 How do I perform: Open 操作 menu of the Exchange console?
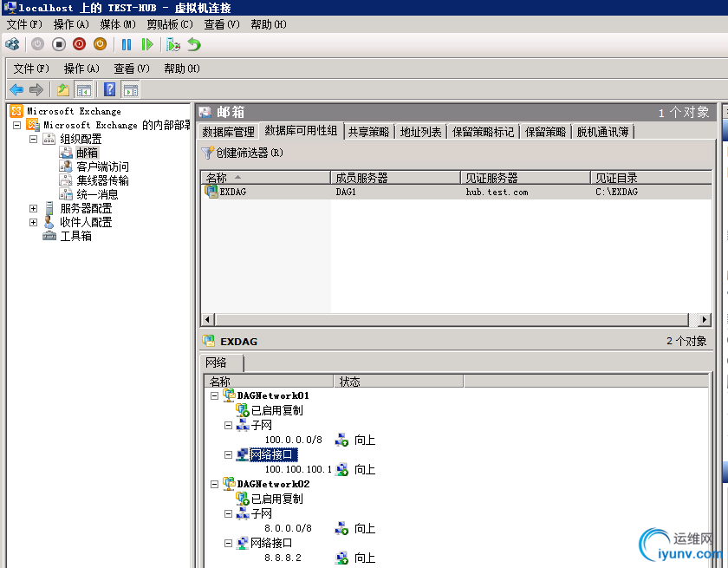[x=81, y=69]
